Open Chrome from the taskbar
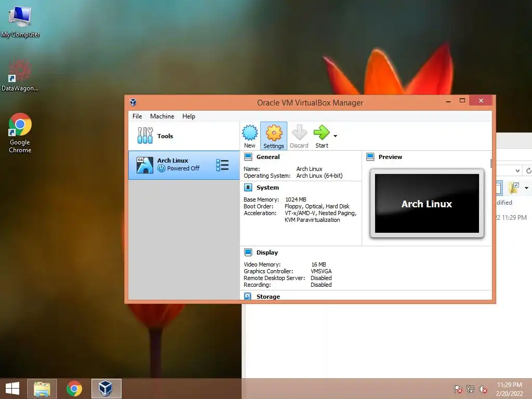Image resolution: width=532 pixels, height=399 pixels. tap(74, 389)
